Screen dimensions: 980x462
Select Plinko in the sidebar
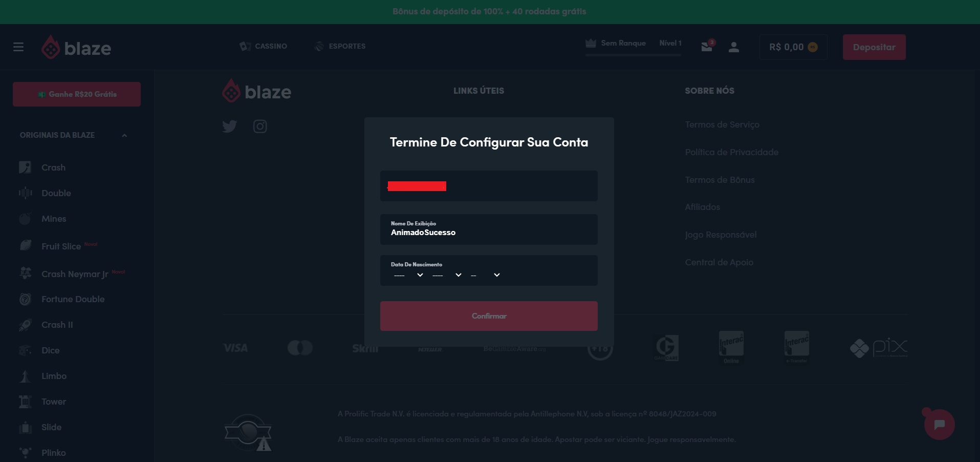pyautogui.click(x=54, y=453)
